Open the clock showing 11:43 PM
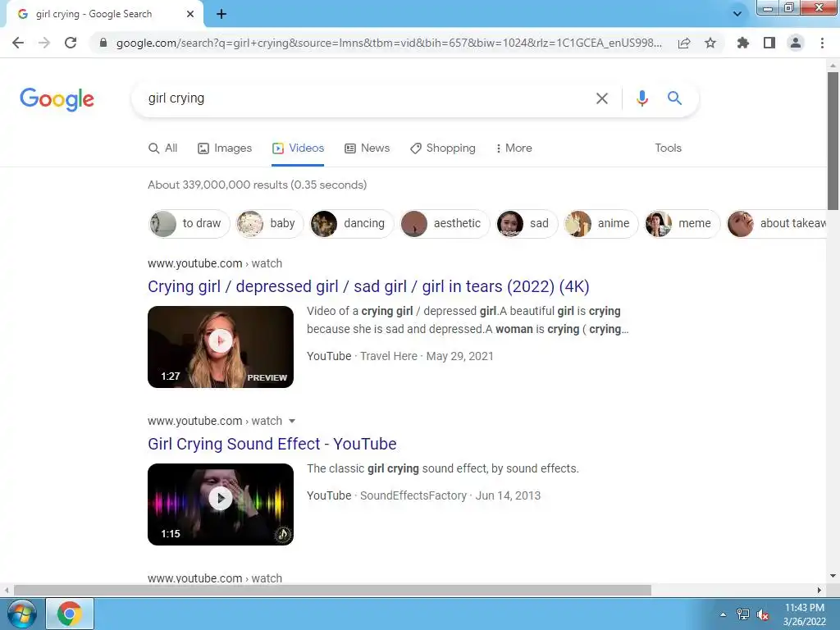 805,614
